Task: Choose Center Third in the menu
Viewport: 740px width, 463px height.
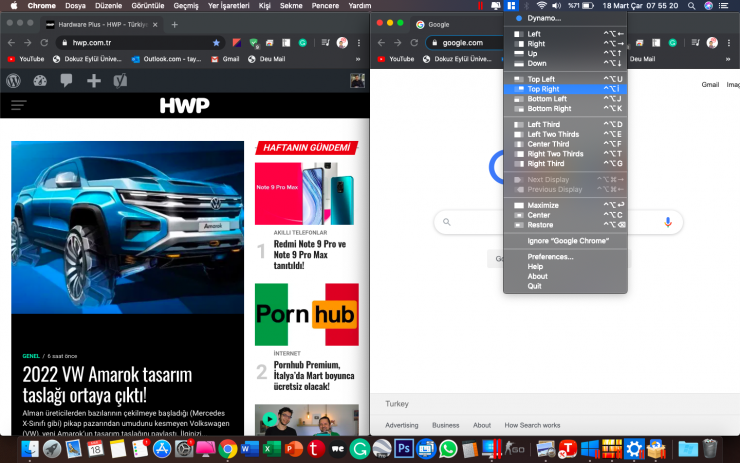Action: coord(565,144)
